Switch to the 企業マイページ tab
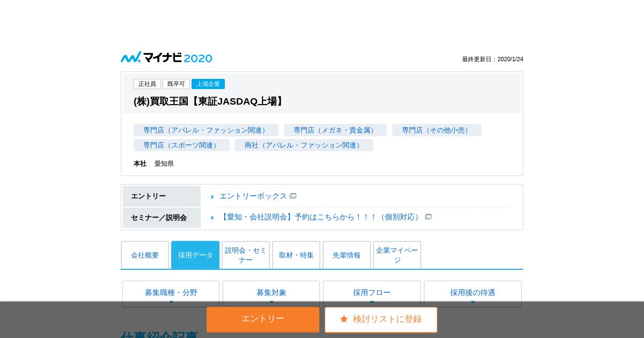 tap(397, 255)
